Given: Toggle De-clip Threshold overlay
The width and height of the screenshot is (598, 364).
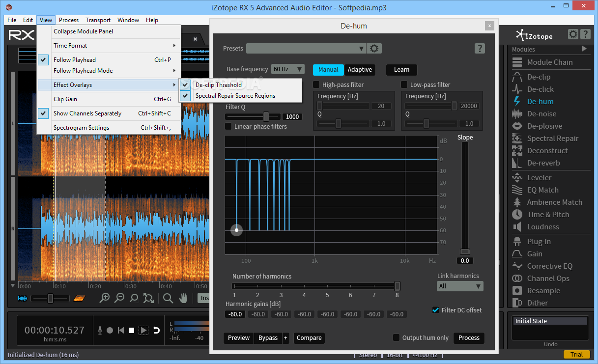Looking at the screenshot, I should click(x=240, y=84).
